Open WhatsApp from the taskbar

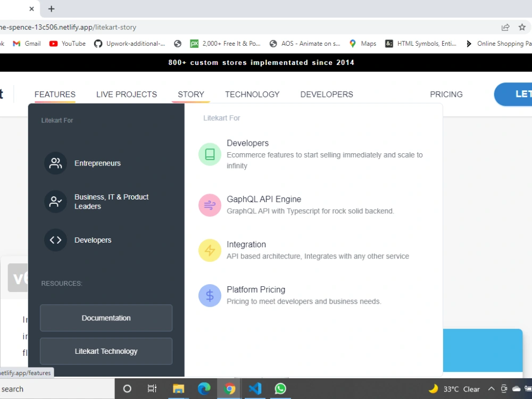[x=280, y=389]
